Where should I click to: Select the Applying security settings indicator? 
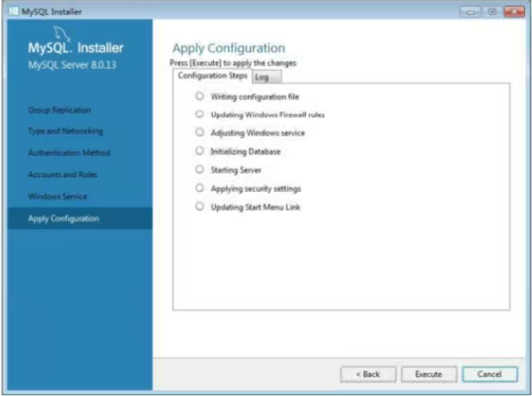click(x=199, y=188)
